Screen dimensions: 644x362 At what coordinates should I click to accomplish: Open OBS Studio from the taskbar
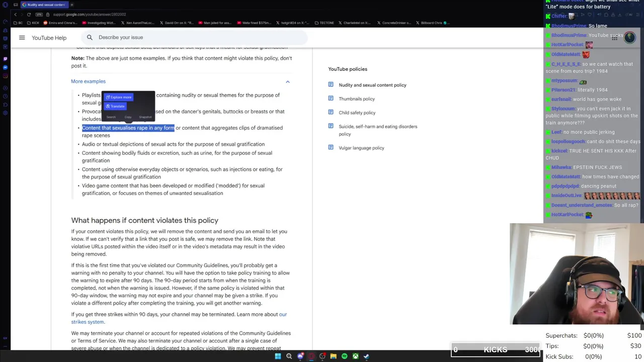[x=323, y=356]
